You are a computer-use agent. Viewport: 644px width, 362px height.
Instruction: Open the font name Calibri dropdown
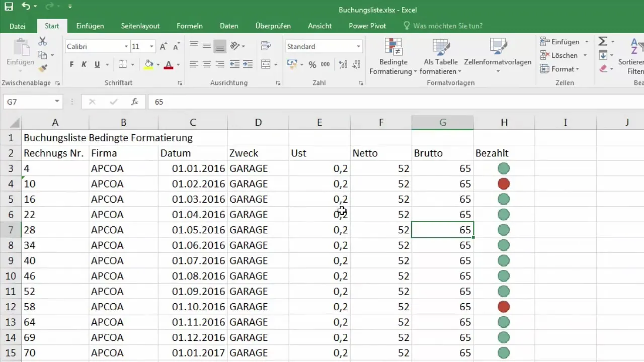click(126, 46)
